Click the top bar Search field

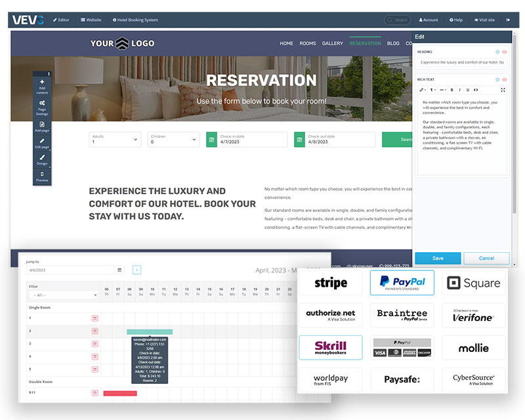[x=397, y=20]
